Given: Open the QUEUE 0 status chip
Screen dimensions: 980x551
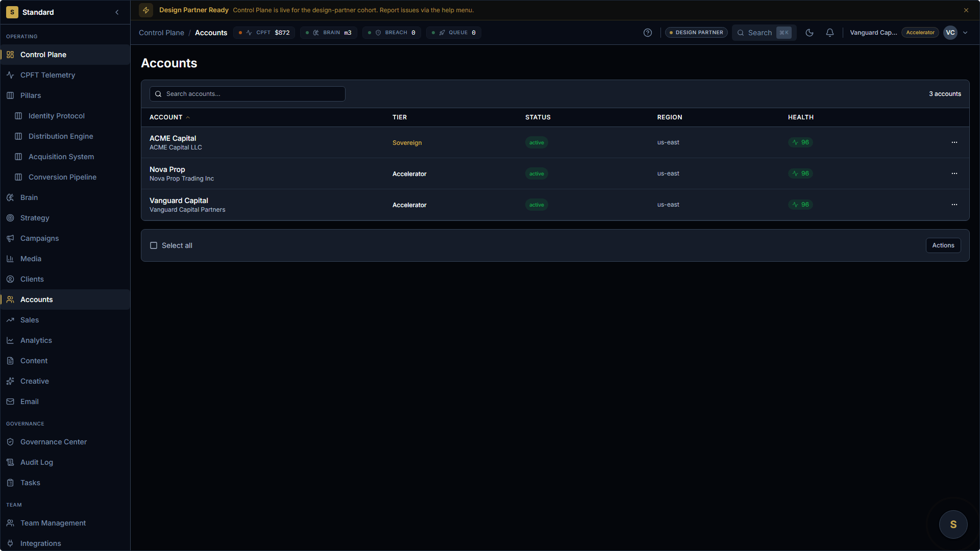Looking at the screenshot, I should (454, 33).
